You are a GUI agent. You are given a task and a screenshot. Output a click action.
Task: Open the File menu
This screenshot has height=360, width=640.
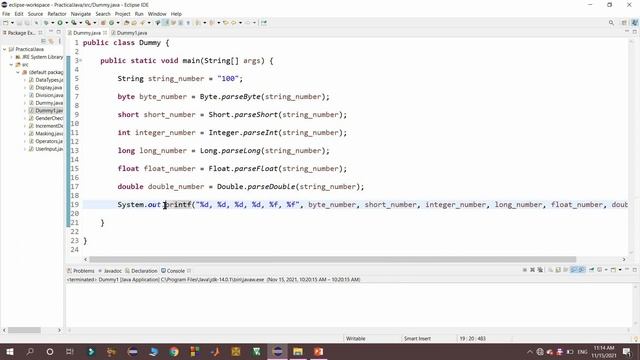coord(6,14)
